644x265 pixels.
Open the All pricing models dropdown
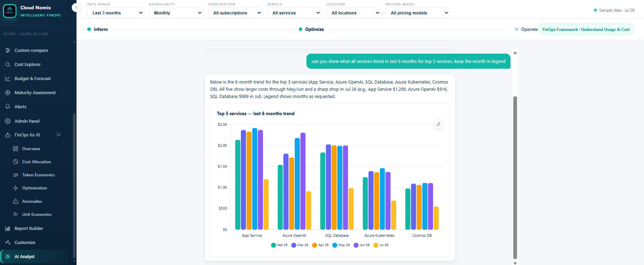418,13
